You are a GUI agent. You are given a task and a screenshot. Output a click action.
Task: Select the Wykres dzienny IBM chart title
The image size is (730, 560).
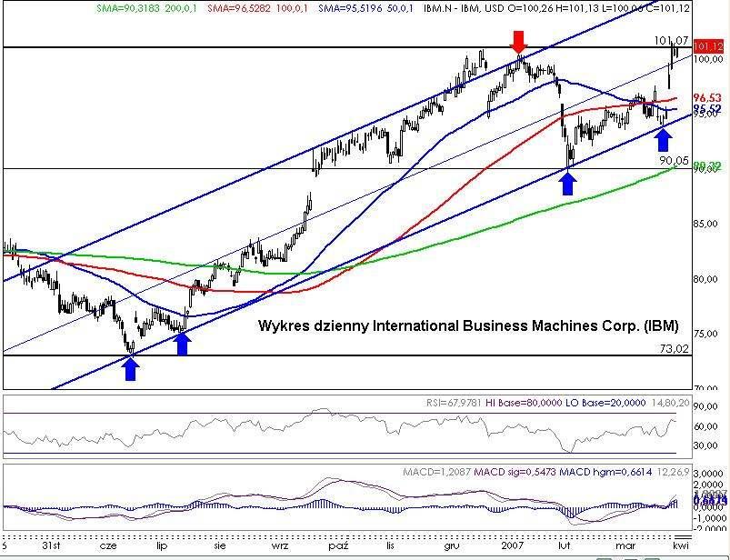[x=468, y=325]
